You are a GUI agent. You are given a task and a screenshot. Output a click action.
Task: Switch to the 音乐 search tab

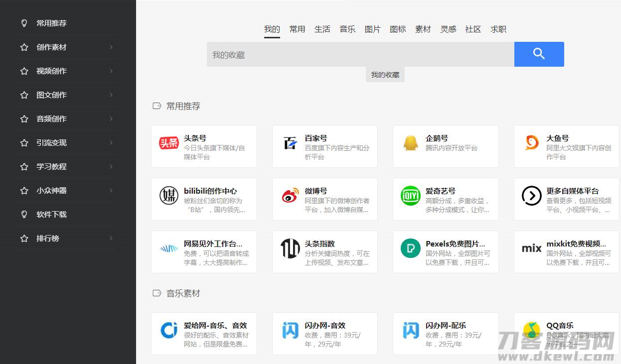pos(347,29)
